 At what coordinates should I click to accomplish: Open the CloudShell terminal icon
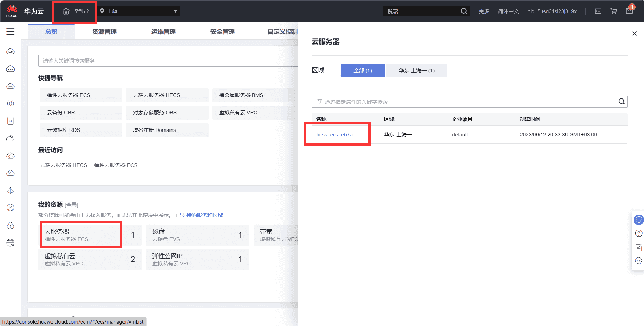(x=598, y=11)
